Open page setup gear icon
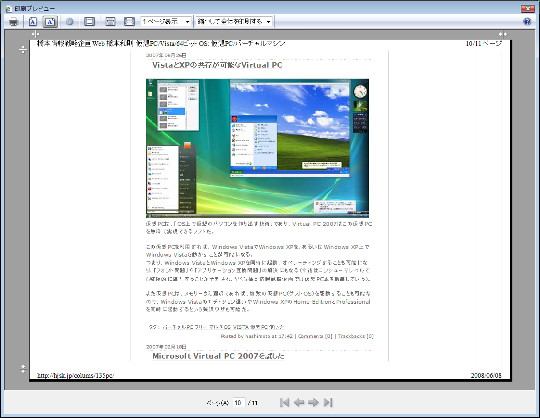Screen dimensions: 540x418 pyautogui.click(x=70, y=22)
